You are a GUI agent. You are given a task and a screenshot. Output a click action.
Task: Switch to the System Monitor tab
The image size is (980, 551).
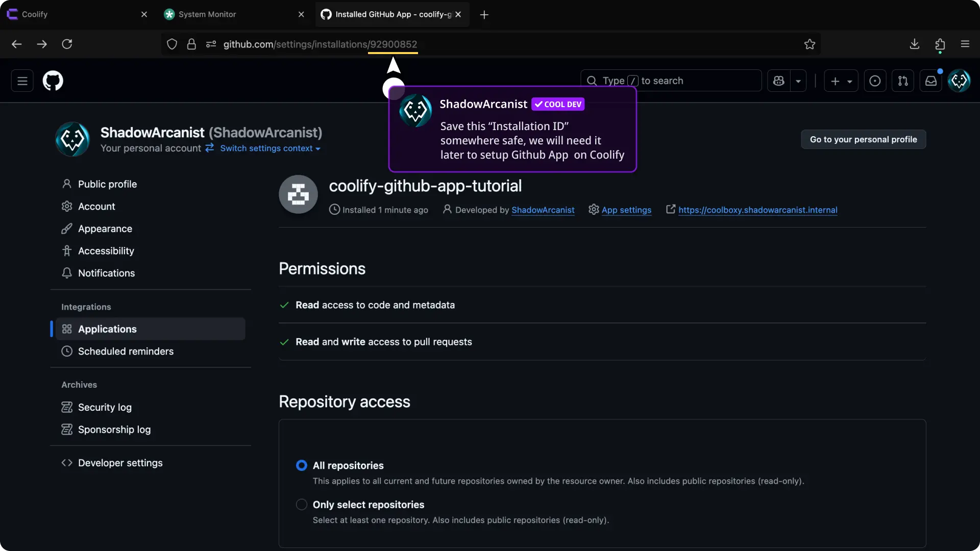tap(207, 14)
